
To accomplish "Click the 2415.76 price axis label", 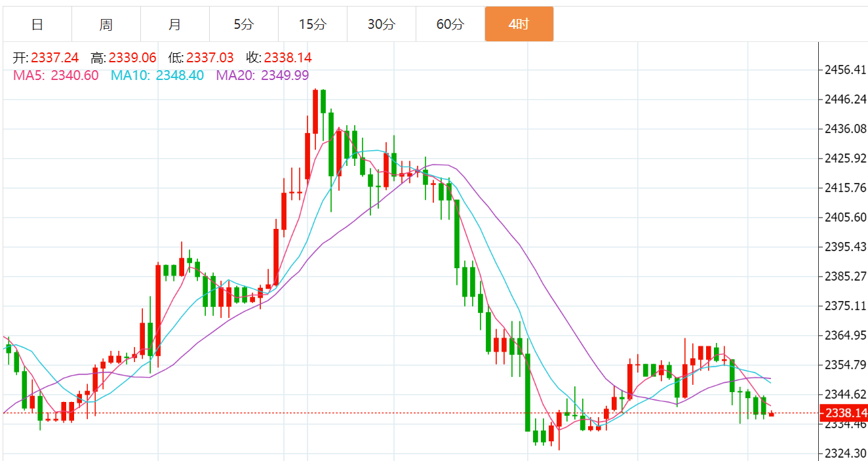I will pyautogui.click(x=846, y=188).
